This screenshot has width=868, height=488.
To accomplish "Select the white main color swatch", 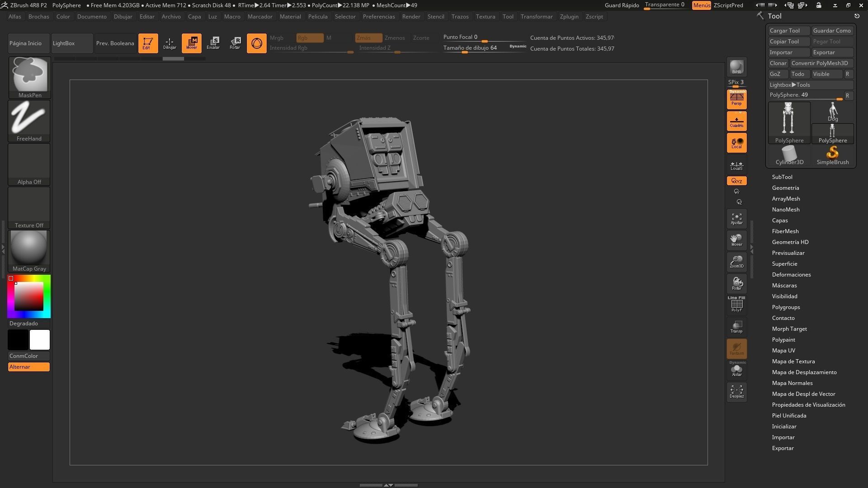I will (x=40, y=340).
